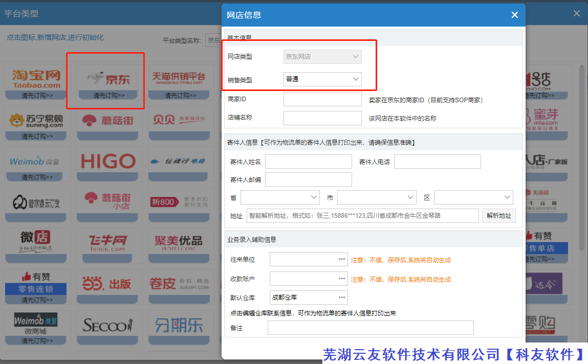The image size is (588, 364).
Task: Click the 备注 remarks input field
Action: coord(371,328)
